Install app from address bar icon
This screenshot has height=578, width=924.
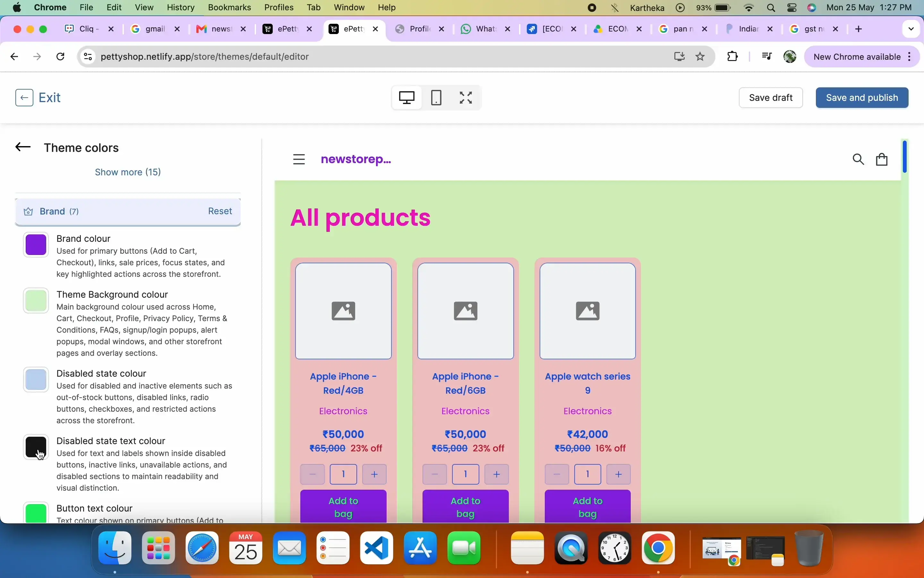pyautogui.click(x=680, y=57)
